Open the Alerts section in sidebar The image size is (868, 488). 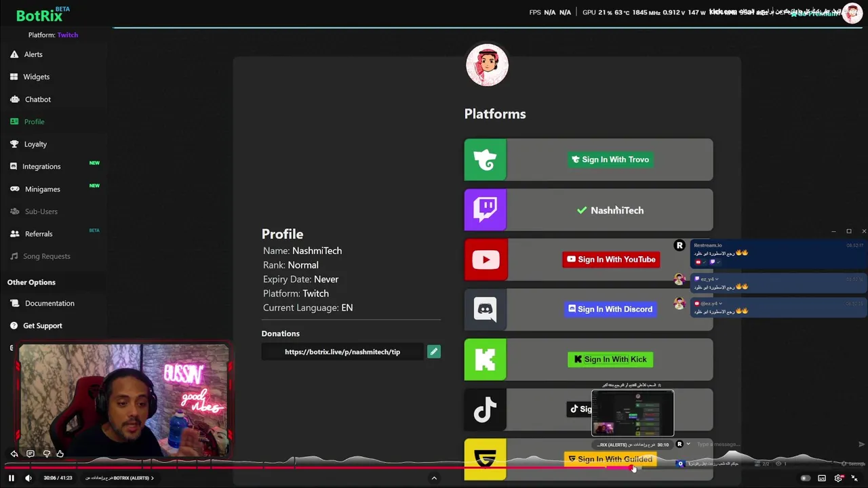click(33, 54)
